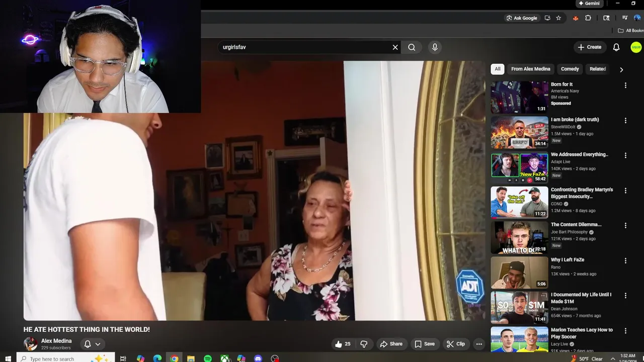Select the From Alex Medina chip
Screen dimensions: 644x362
(530, 69)
